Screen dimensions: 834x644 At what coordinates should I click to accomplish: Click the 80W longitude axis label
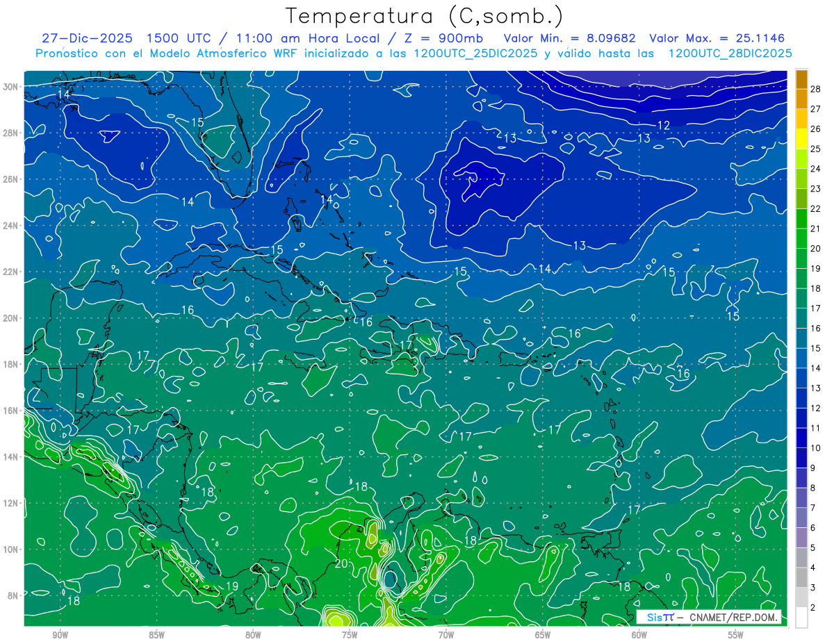pyautogui.click(x=253, y=635)
